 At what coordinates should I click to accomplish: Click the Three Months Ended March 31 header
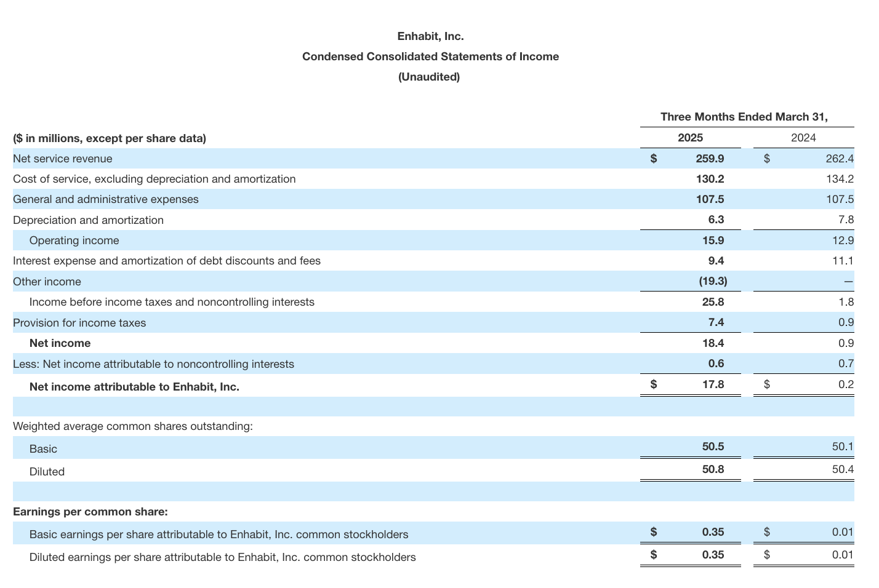click(744, 117)
